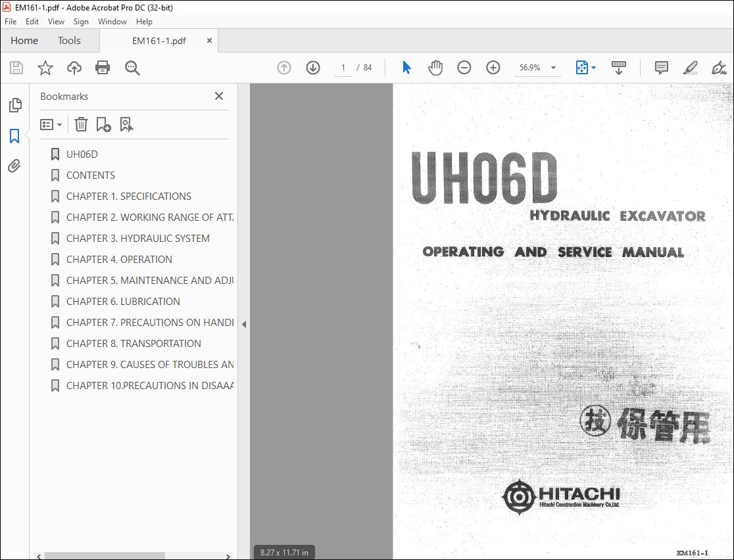
Task: Open Find text search tool
Action: [x=132, y=68]
